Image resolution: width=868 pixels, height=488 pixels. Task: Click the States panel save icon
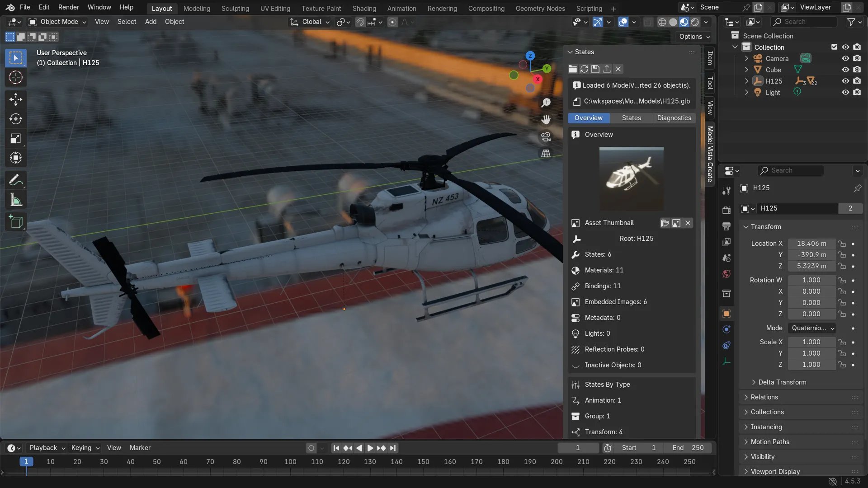point(595,69)
